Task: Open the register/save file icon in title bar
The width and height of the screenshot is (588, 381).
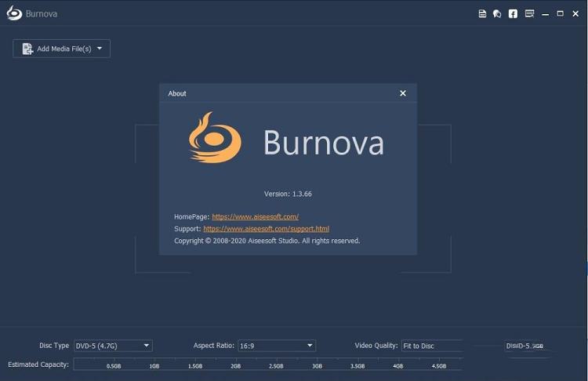Action: coord(482,13)
